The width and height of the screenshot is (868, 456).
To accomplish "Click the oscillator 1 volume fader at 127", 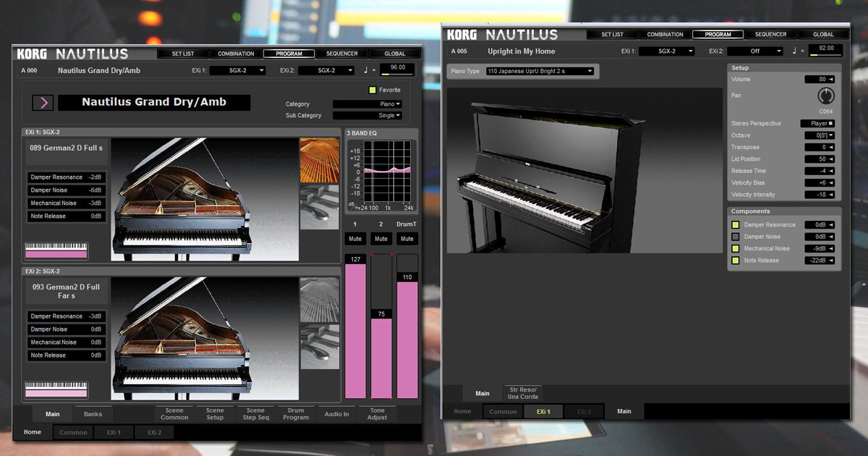I will click(355, 326).
